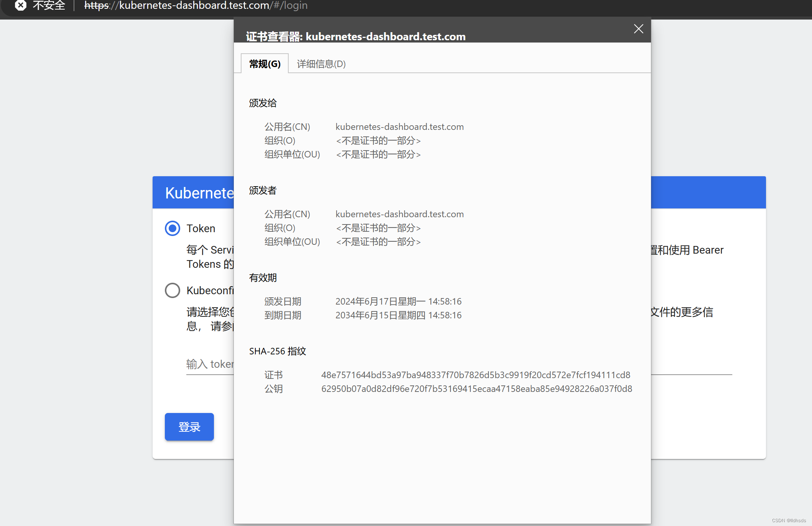Click the 证书查看器 dialog title

tap(356, 36)
